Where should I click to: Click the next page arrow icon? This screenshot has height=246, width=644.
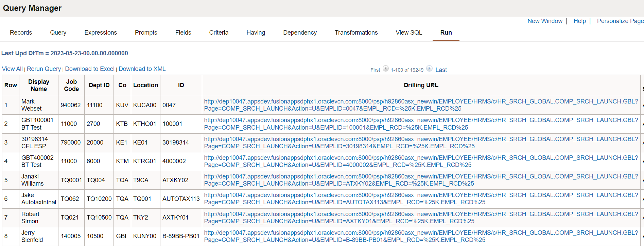tap(429, 69)
